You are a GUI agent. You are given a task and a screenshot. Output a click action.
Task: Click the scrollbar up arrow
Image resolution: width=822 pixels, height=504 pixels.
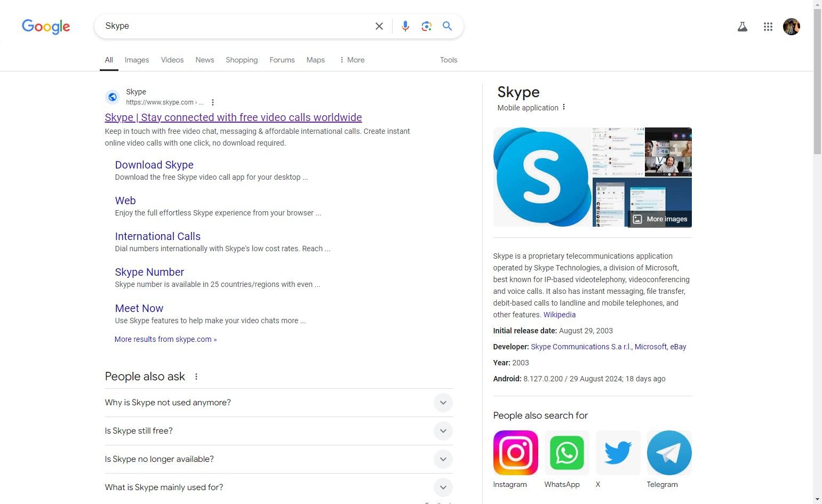point(817,4)
